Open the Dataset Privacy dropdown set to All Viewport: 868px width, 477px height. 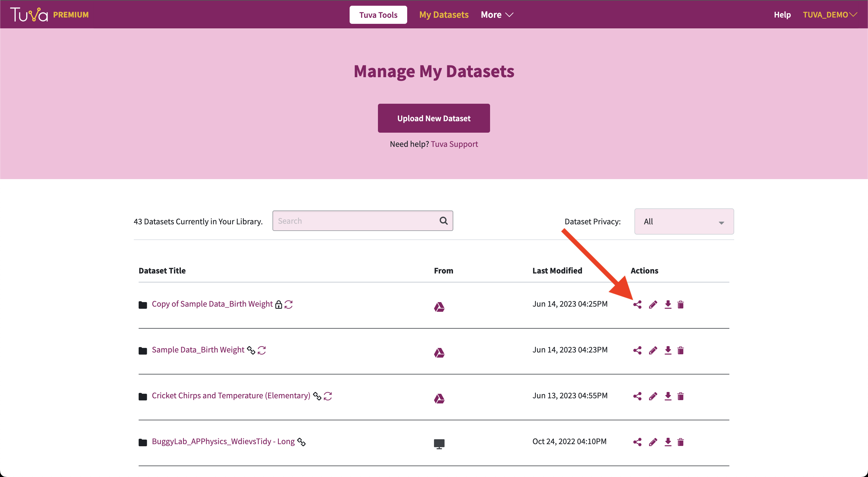click(684, 222)
